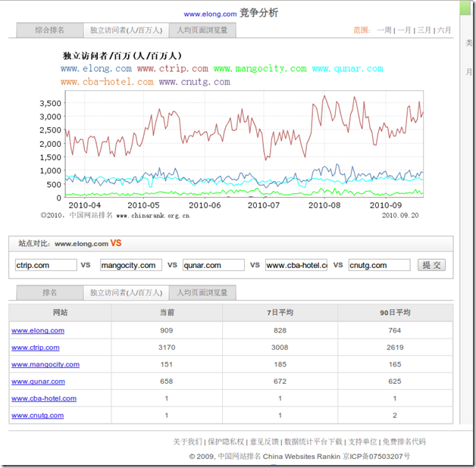This screenshot has height=468, width=476.
Task: Click ctrip 7-day average 3008
Action: pos(280,348)
